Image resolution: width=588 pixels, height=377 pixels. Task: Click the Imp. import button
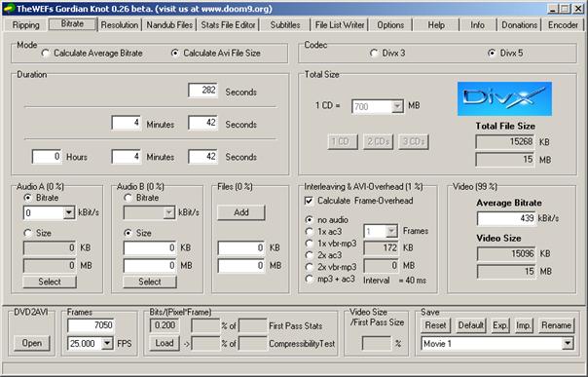click(x=524, y=325)
